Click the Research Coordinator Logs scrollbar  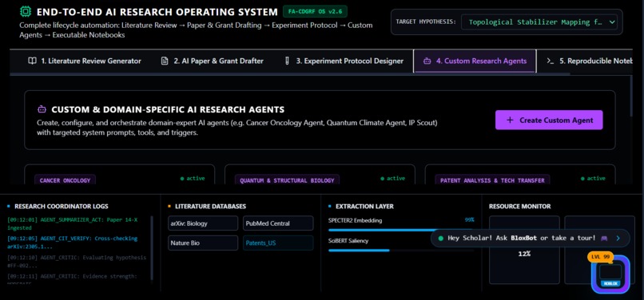tap(153, 248)
